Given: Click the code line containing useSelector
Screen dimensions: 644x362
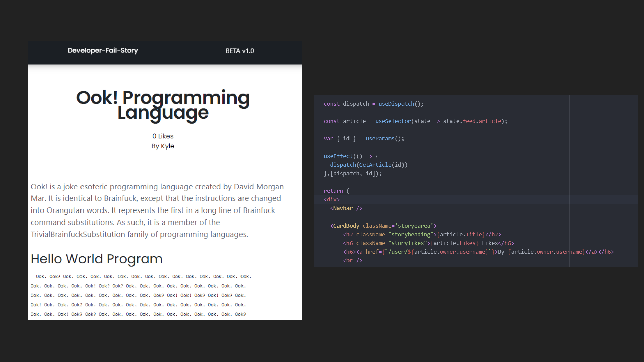Looking at the screenshot, I should coord(416,121).
